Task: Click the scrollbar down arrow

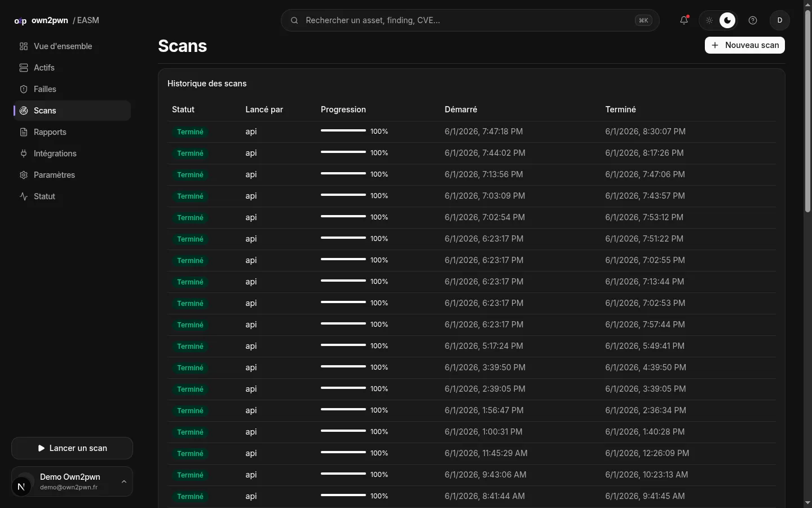Action: [x=807, y=503]
